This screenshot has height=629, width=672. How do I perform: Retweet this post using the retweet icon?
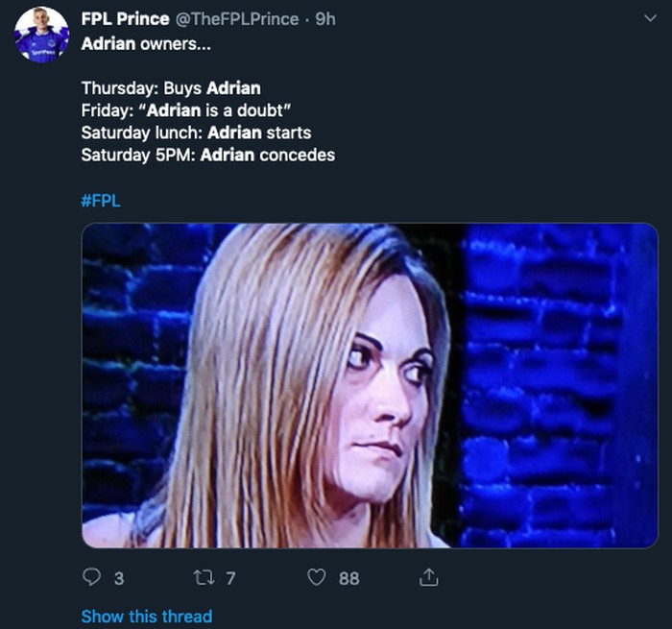(x=203, y=578)
